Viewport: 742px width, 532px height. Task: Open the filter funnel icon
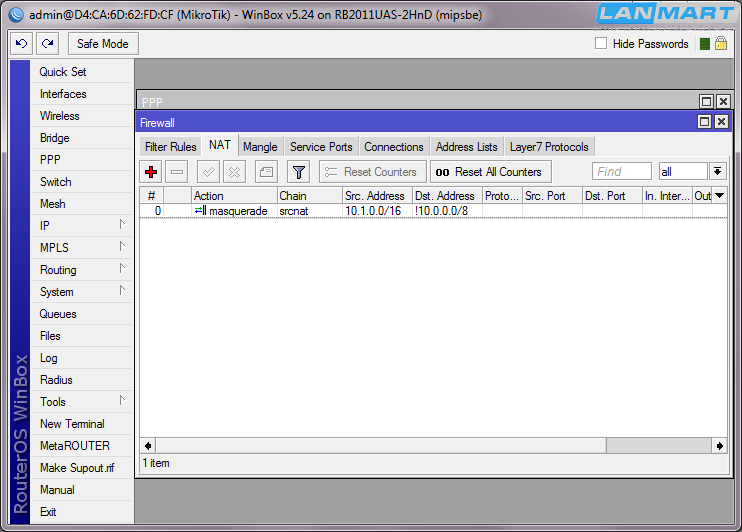tap(299, 172)
